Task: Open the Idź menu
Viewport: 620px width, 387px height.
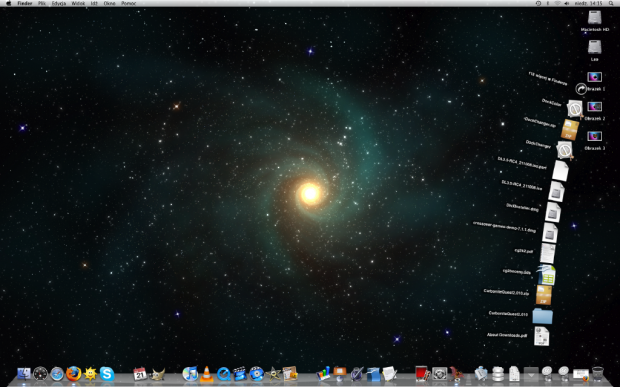Action: [94, 3]
